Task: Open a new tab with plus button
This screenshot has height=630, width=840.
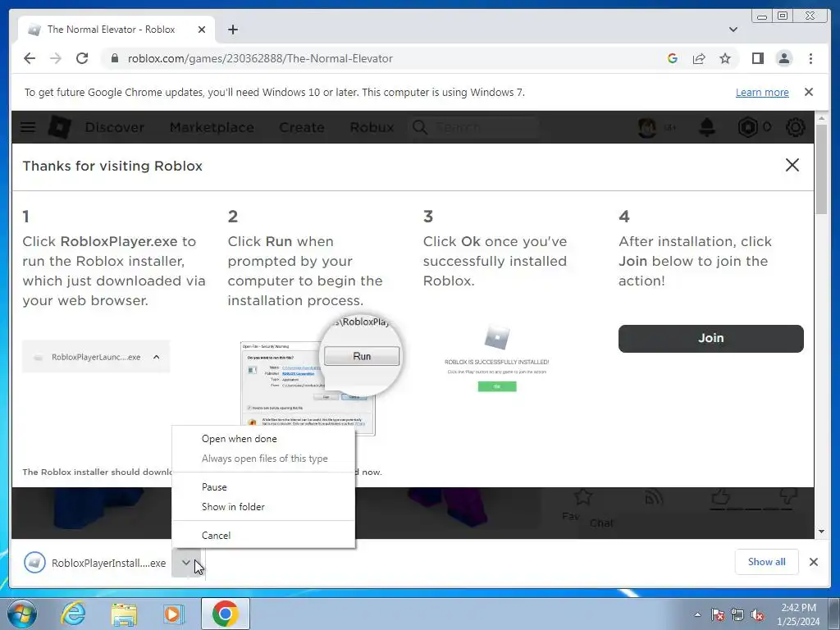Action: tap(232, 30)
